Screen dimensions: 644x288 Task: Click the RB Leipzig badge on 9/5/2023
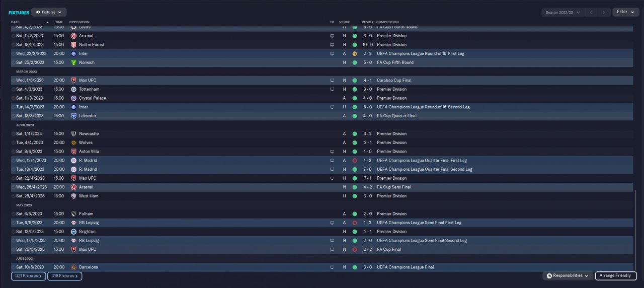click(x=73, y=223)
